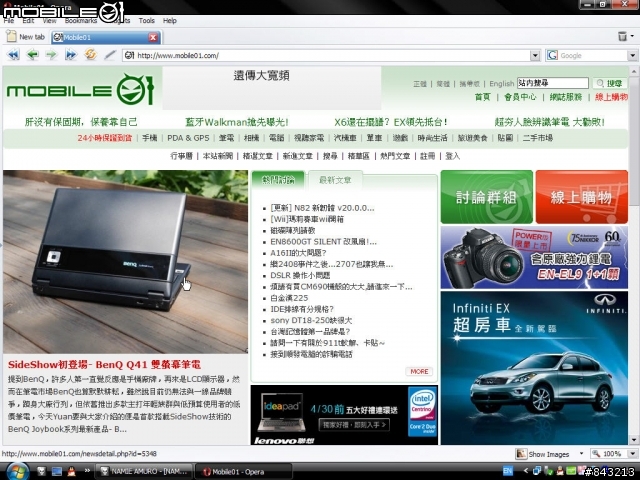Go forward with the green Forward arrow
Screen dimensions: 640x480
click(x=51, y=55)
